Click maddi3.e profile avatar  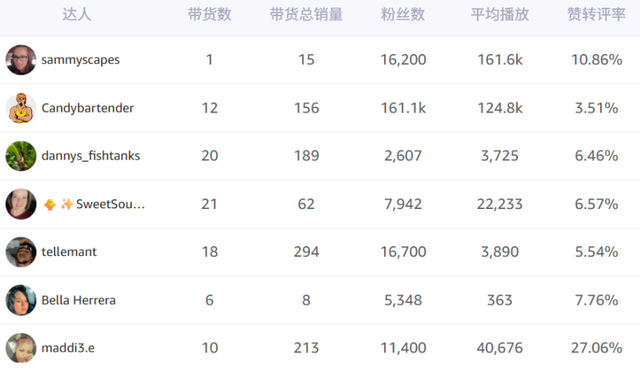21,348
